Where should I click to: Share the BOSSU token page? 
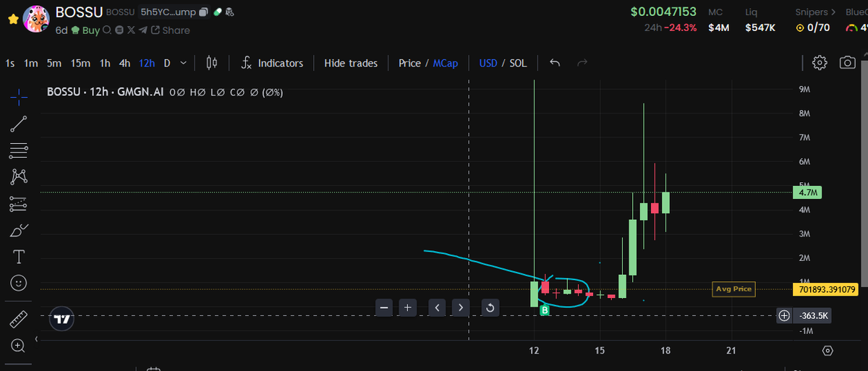(x=170, y=30)
